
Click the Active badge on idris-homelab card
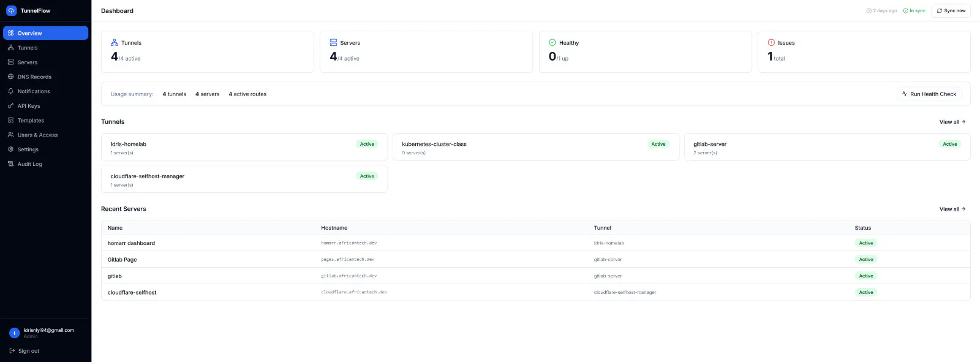click(367, 144)
